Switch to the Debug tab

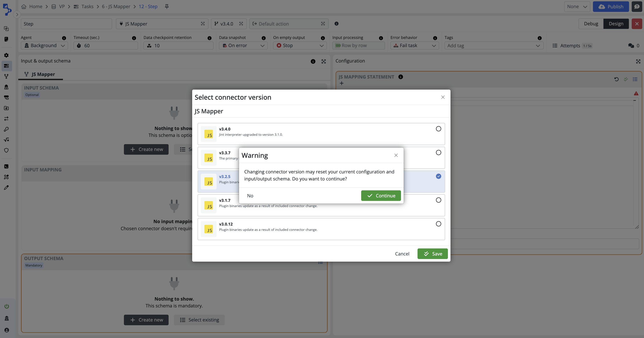click(x=591, y=24)
